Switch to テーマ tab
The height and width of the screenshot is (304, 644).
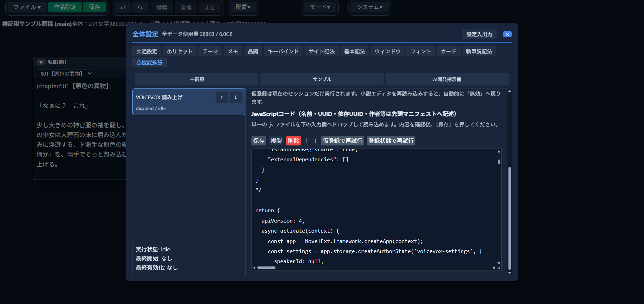pyautogui.click(x=210, y=51)
